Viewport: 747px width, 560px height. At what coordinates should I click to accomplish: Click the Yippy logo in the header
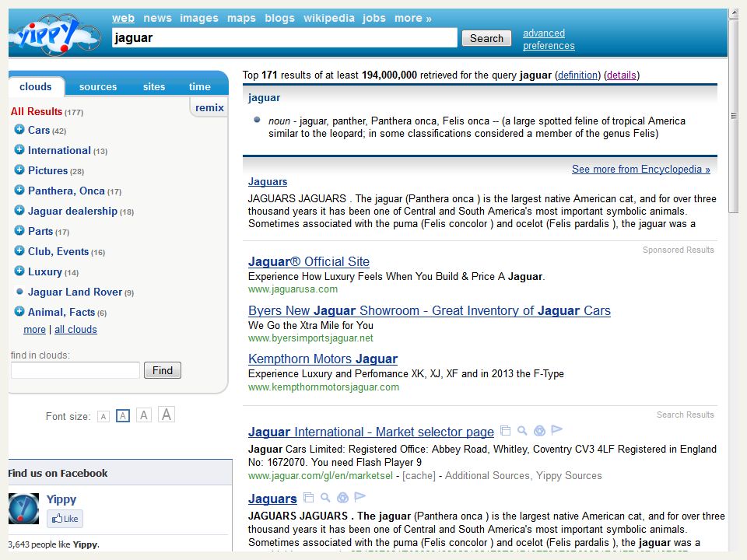(x=54, y=34)
